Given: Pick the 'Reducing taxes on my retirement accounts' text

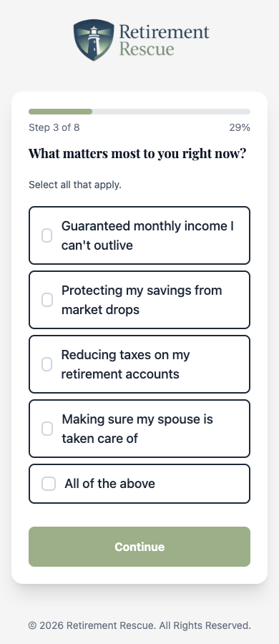Looking at the screenshot, I should coord(125,364).
